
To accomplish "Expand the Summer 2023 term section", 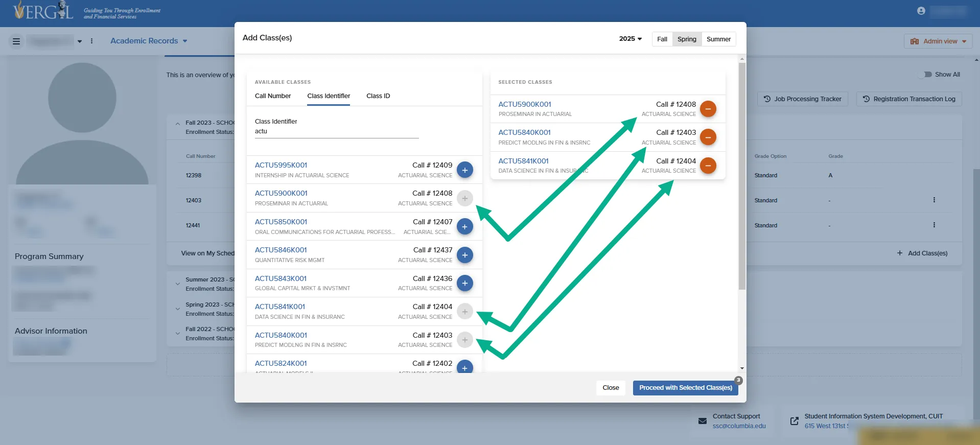I will tap(177, 284).
